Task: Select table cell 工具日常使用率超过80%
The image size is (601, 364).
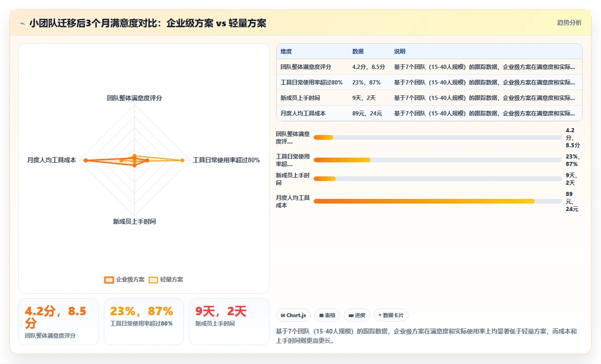Action: (311, 83)
